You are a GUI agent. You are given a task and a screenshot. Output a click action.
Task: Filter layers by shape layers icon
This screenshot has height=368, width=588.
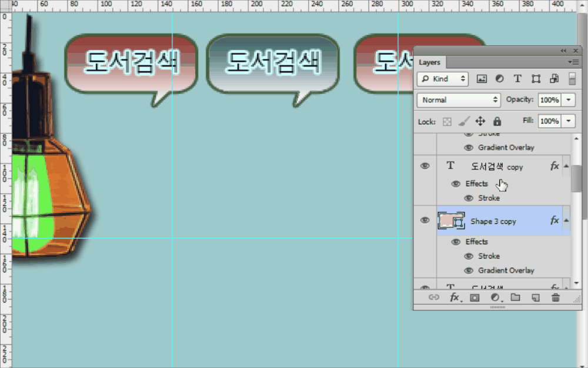point(536,79)
